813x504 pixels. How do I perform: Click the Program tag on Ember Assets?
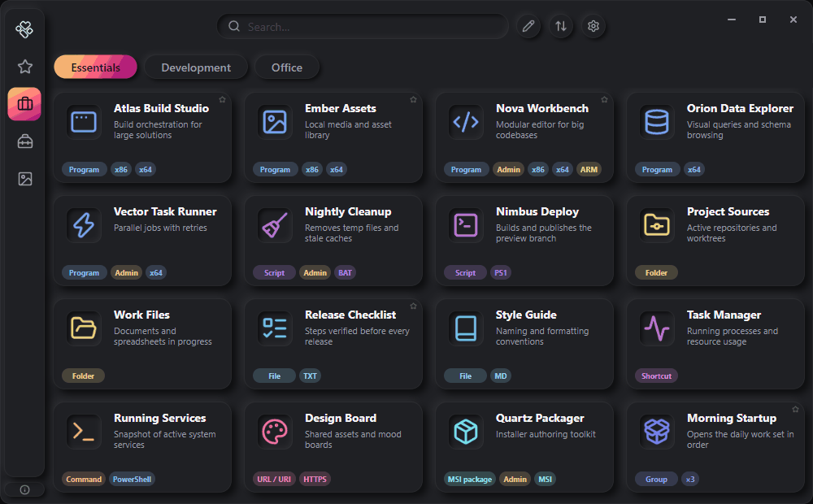(x=275, y=170)
